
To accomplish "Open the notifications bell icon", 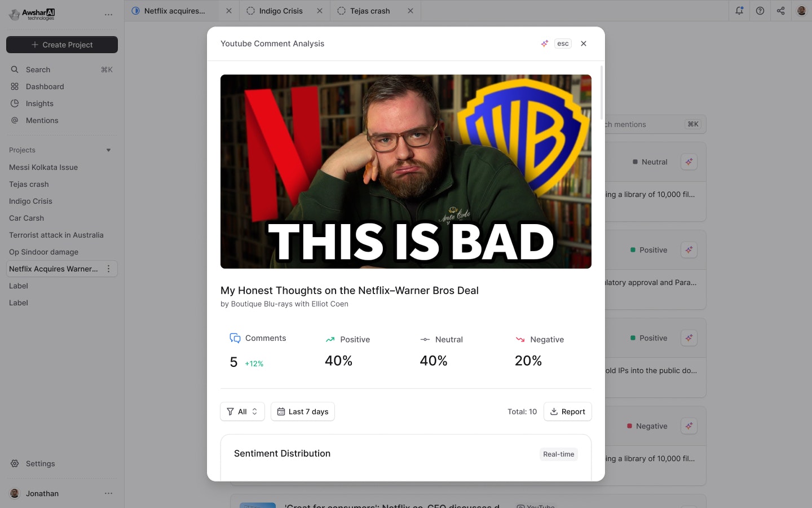I will pyautogui.click(x=739, y=11).
